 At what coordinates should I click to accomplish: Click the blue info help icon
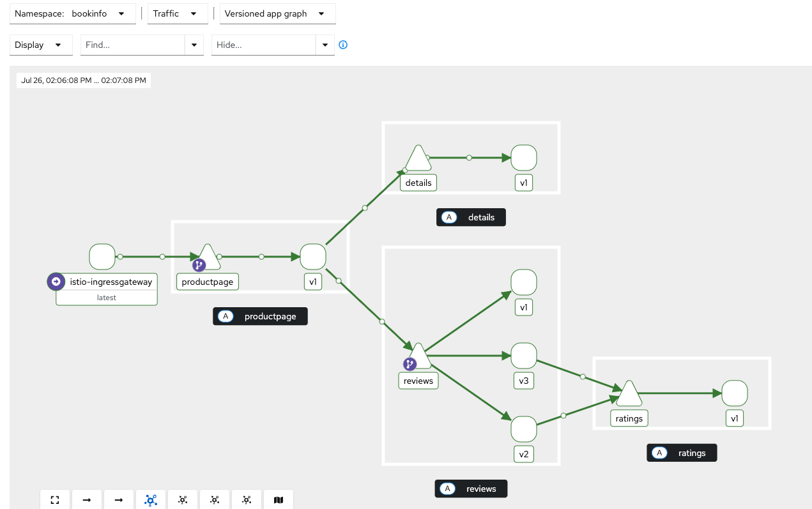tap(343, 45)
